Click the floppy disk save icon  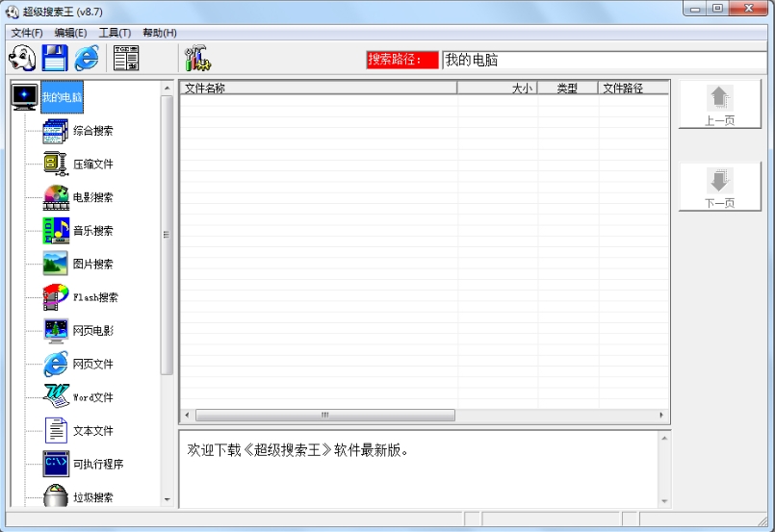55,59
